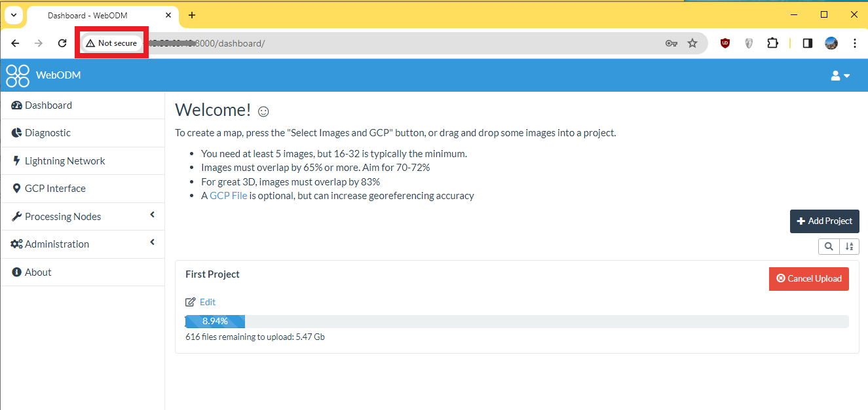Open the user account menu
Viewport: 868px width, 410px height.
click(x=840, y=75)
